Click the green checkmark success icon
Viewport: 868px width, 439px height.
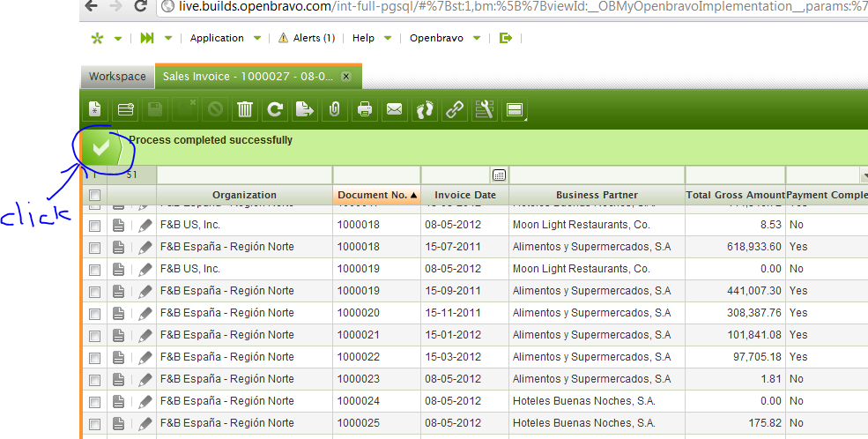pos(101,147)
